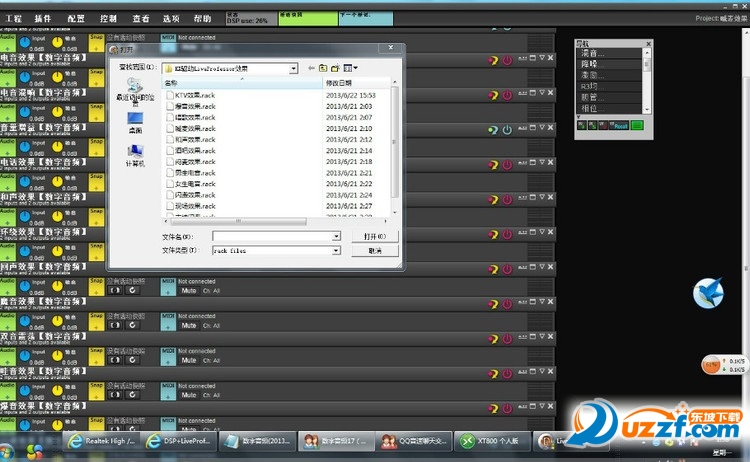Viewport: 750px width, 462px height.
Task: Select the KTV效果.rack file
Action: pyautogui.click(x=190, y=95)
